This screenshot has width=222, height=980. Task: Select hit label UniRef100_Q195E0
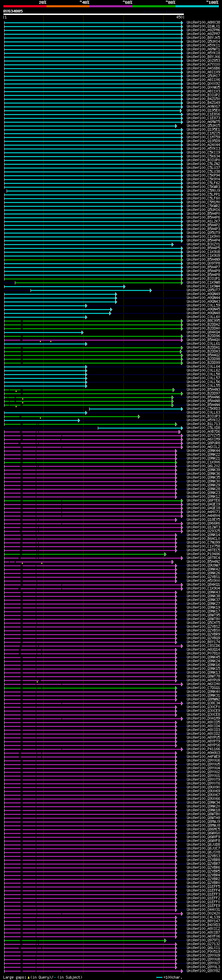coord(203,110)
